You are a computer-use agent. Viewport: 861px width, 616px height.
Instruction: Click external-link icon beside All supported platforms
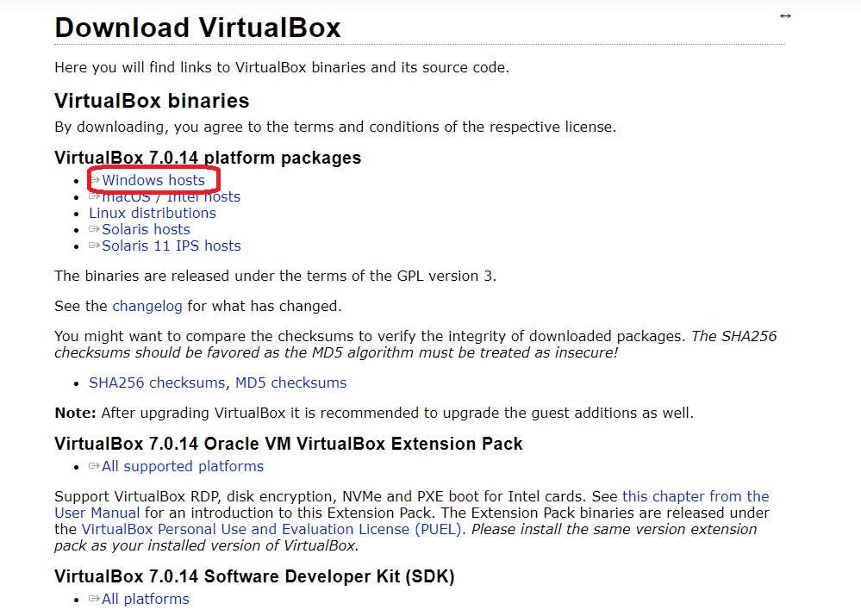(x=95, y=466)
